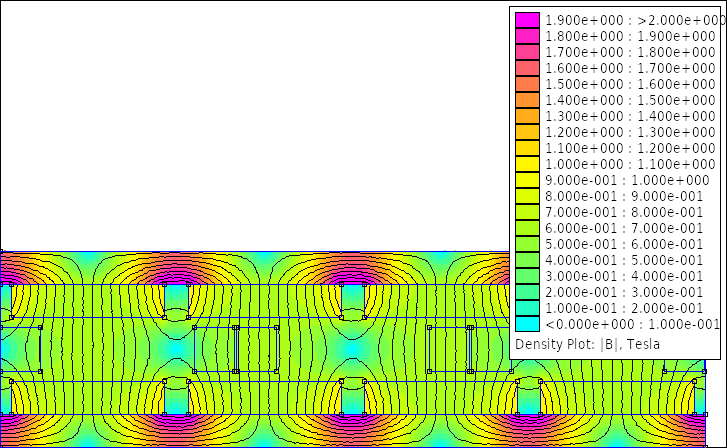Viewport: 727px width, 448px height.
Task: Click the '1.900e+000 : >2.000e+000' range label
Action: (x=635, y=20)
